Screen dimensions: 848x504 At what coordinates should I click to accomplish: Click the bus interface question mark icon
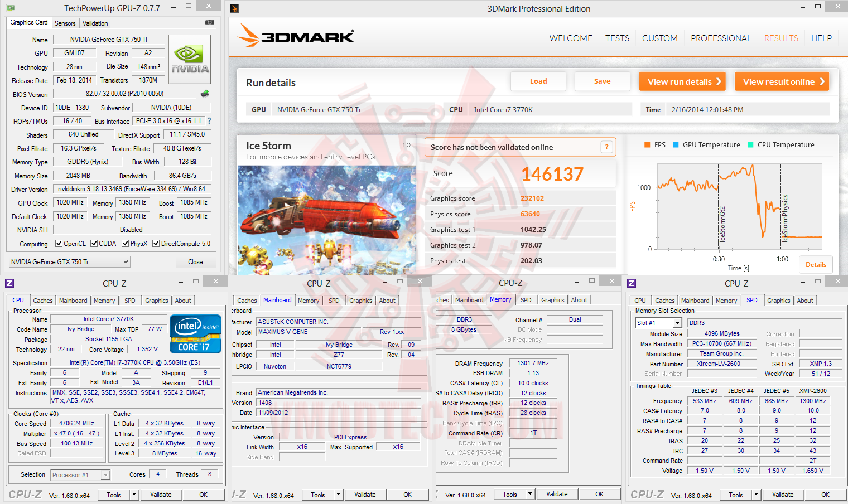point(209,121)
